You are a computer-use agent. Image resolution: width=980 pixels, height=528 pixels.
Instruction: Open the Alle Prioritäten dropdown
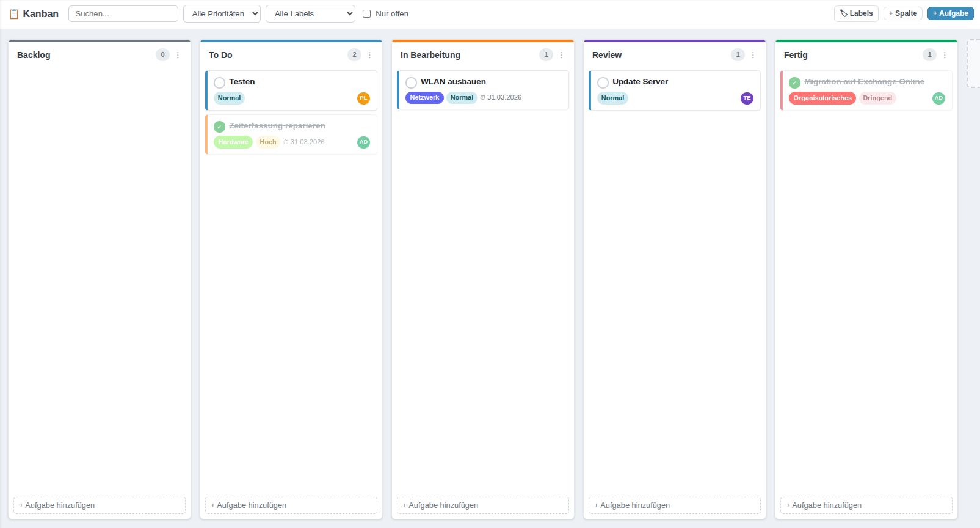tap(222, 13)
